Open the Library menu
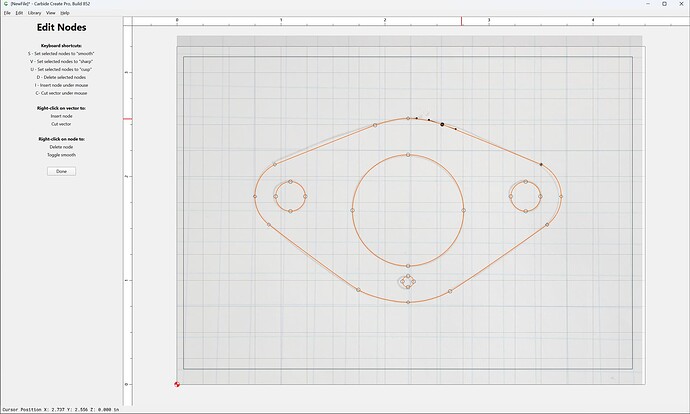The image size is (690, 414). coord(34,13)
